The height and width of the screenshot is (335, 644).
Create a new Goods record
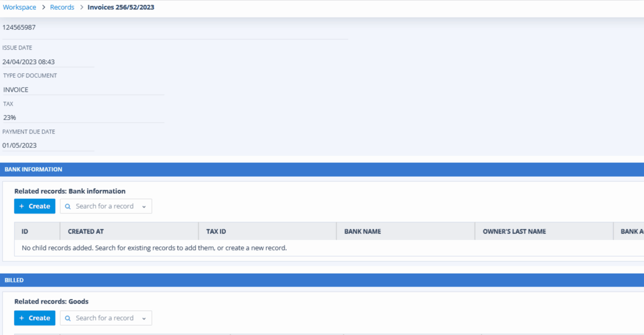point(34,318)
